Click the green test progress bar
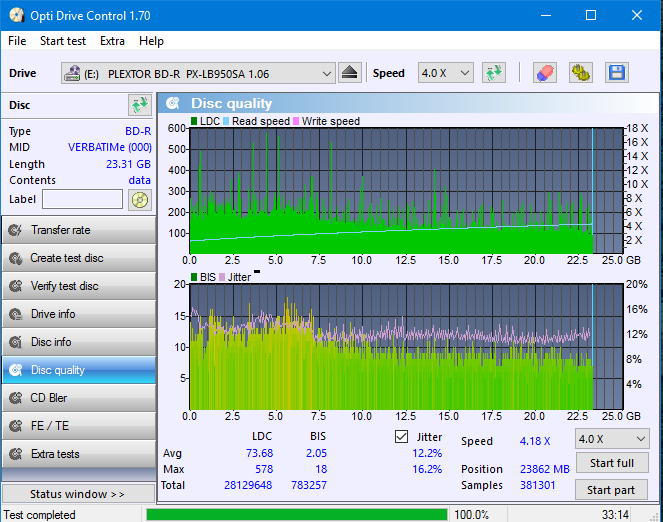The image size is (663, 522). click(x=296, y=515)
